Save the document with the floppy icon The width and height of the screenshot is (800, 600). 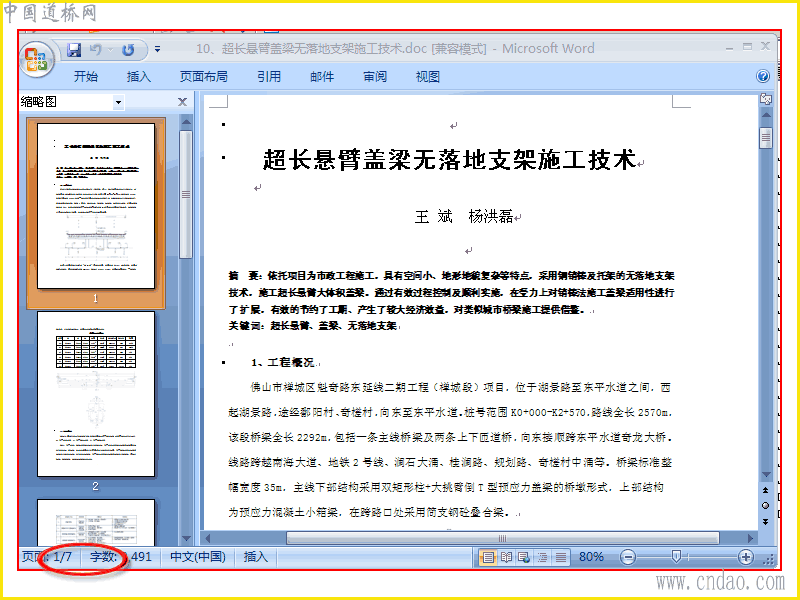coord(74,49)
